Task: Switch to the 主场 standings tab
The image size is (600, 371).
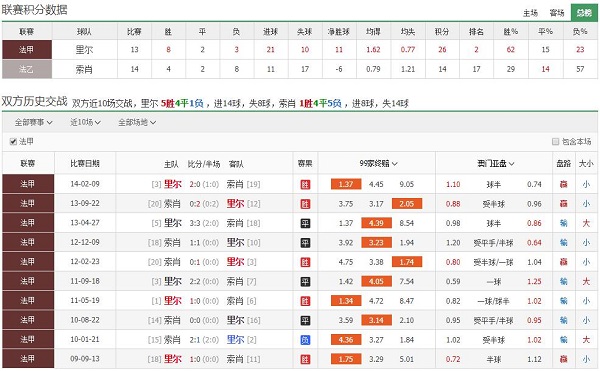Action: [x=530, y=13]
